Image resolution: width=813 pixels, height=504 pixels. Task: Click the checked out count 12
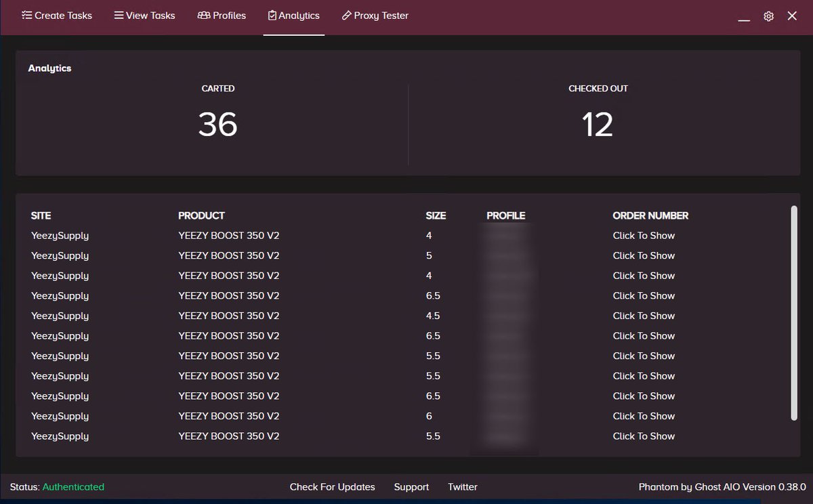[598, 125]
